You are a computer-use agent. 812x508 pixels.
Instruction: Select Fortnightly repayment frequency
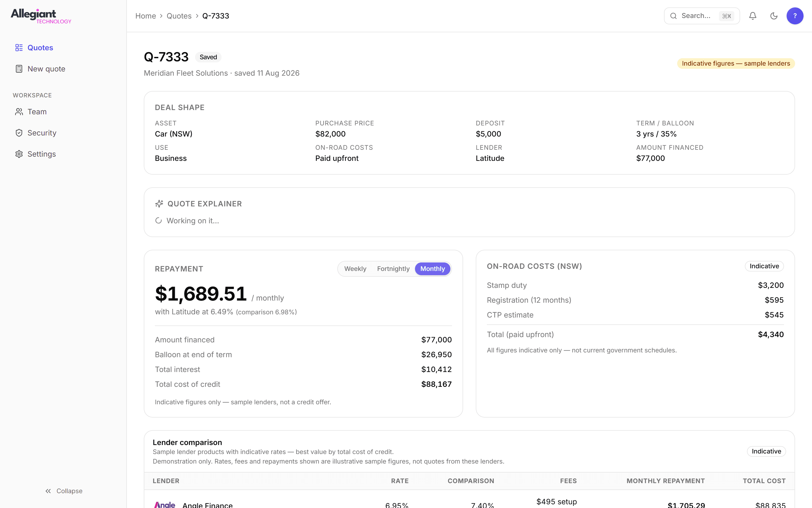393,269
